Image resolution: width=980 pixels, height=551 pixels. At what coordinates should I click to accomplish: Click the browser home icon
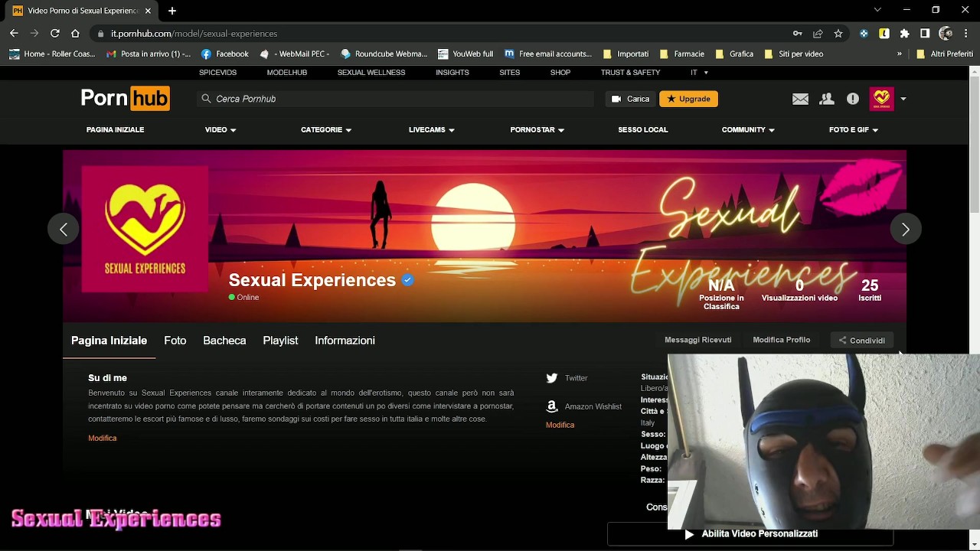click(x=75, y=34)
